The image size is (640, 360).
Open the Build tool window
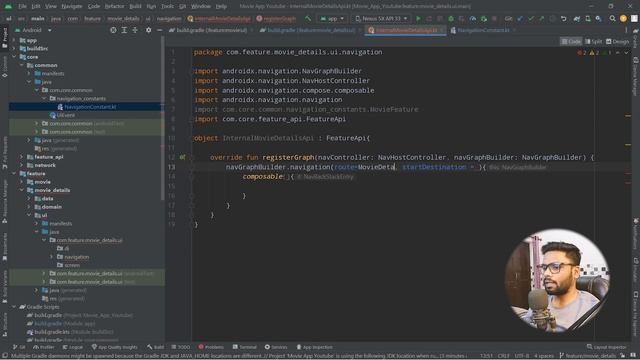pyautogui.click(x=156, y=347)
